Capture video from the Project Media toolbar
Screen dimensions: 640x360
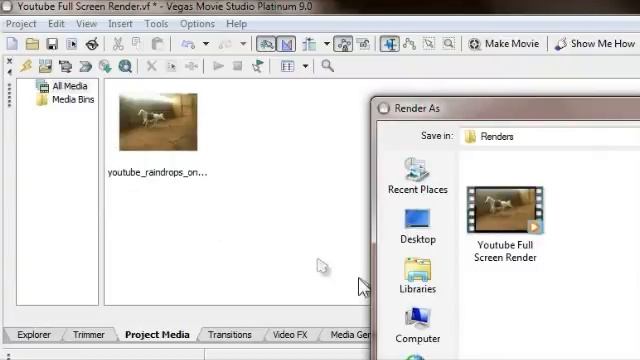tap(65, 66)
